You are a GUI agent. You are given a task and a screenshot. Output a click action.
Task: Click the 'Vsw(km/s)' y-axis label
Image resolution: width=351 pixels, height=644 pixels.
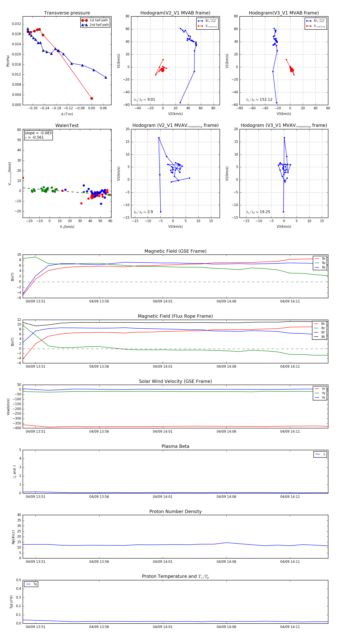point(8,407)
